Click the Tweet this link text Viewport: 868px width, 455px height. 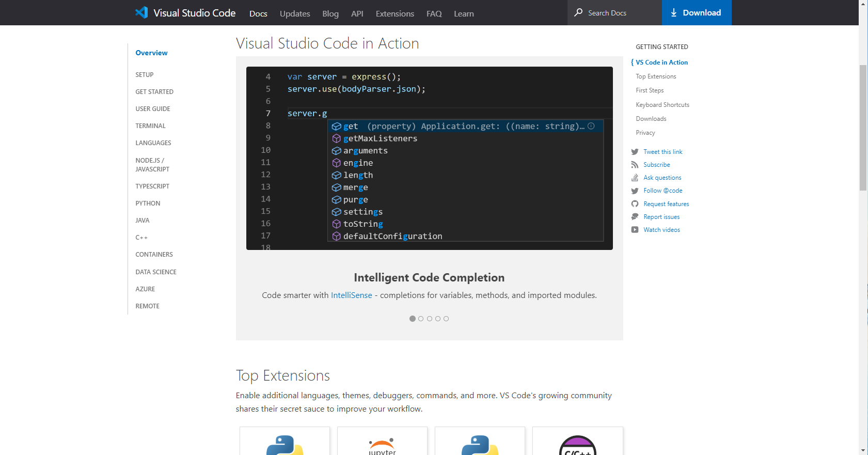point(663,152)
